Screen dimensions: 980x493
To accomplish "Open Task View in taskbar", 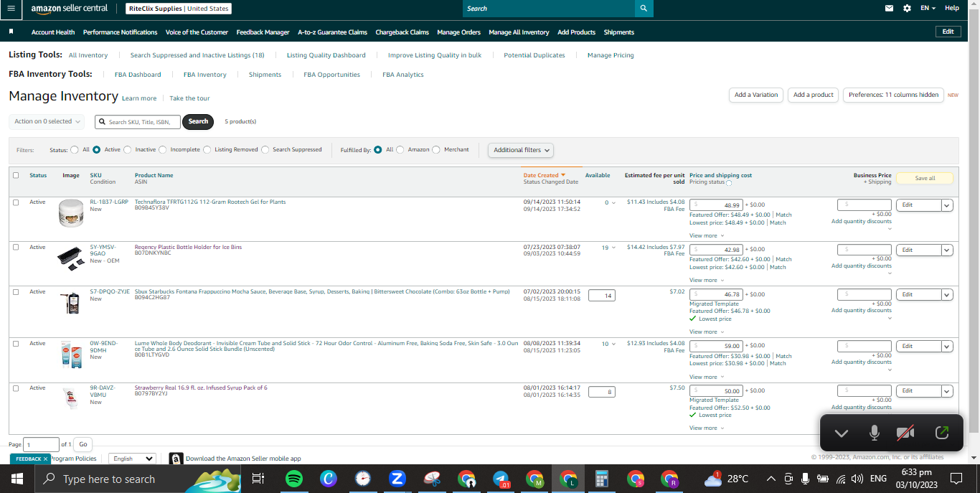I will pyautogui.click(x=258, y=479).
